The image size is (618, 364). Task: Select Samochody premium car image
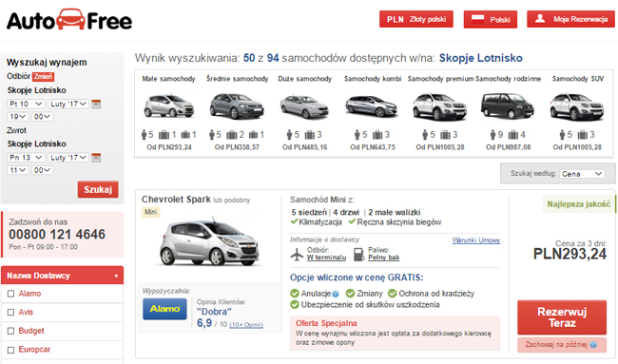pos(440,106)
